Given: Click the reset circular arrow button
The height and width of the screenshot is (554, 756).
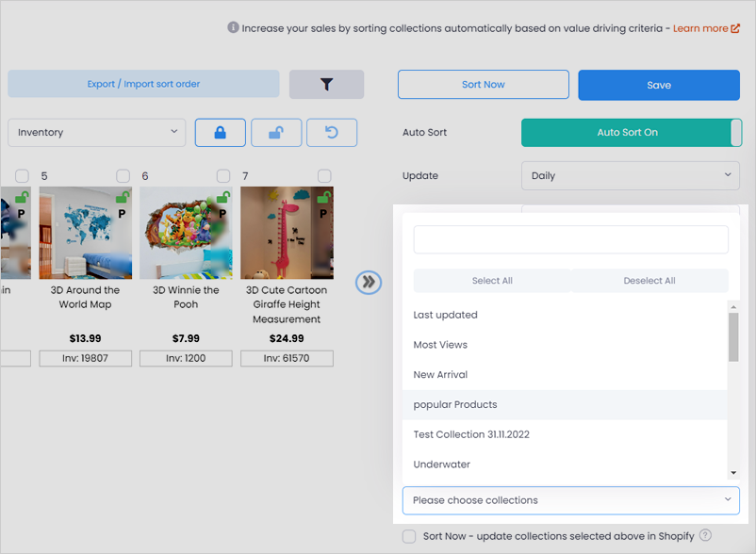Looking at the screenshot, I should (332, 133).
